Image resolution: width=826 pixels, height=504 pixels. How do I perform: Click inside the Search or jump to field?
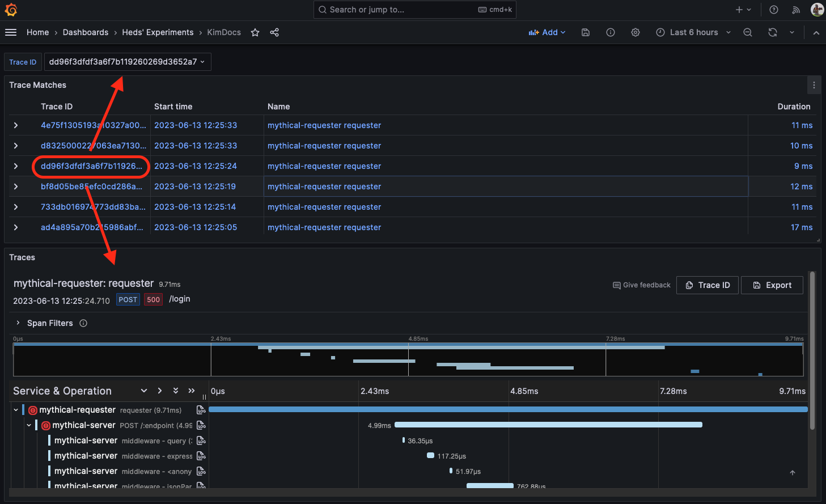(x=397, y=10)
